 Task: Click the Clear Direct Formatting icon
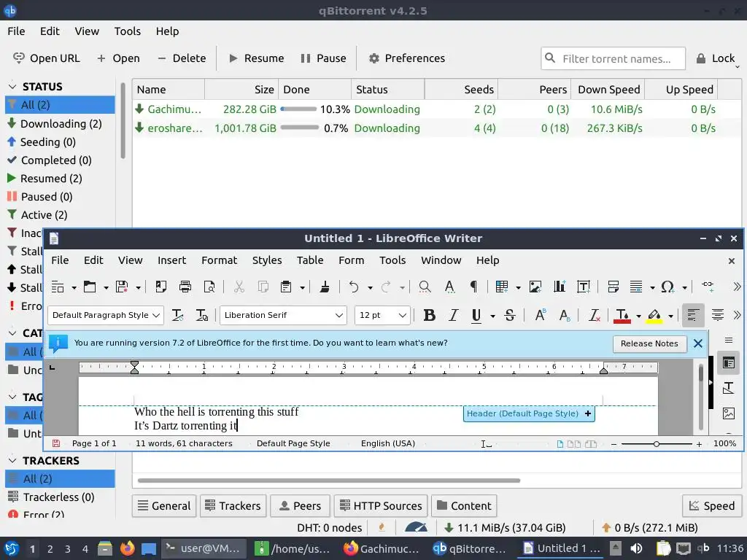coord(595,315)
